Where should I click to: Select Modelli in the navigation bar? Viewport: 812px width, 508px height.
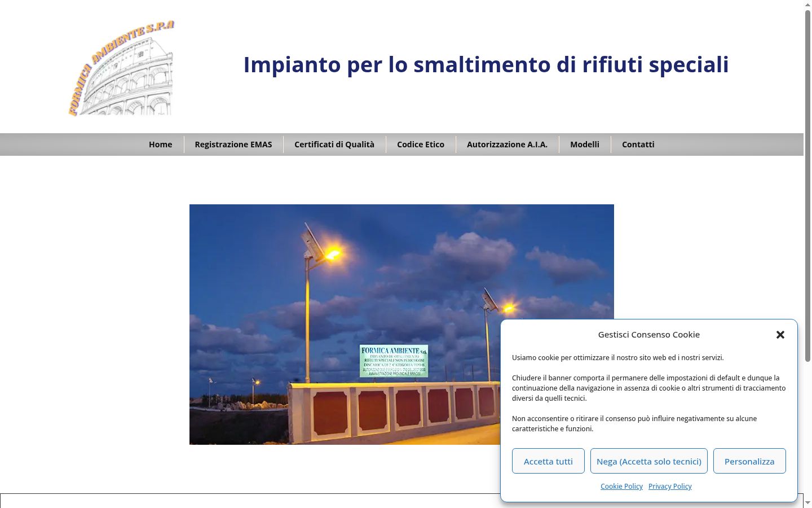point(585,144)
